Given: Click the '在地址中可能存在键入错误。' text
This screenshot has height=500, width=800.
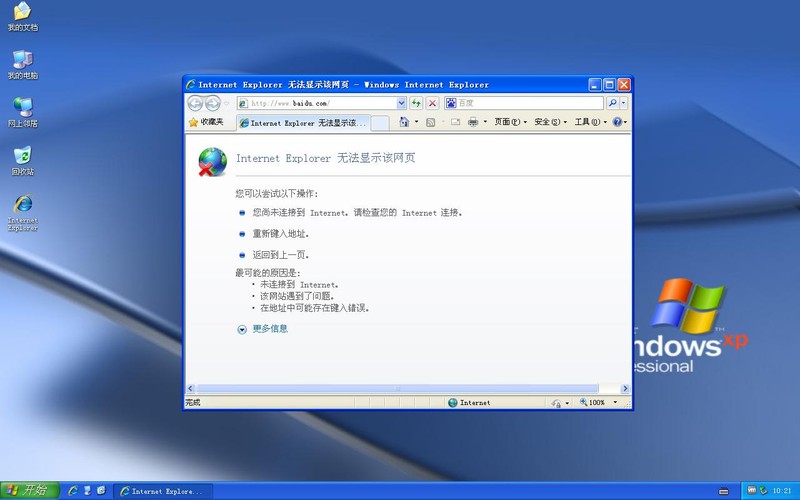Looking at the screenshot, I should coord(315,308).
